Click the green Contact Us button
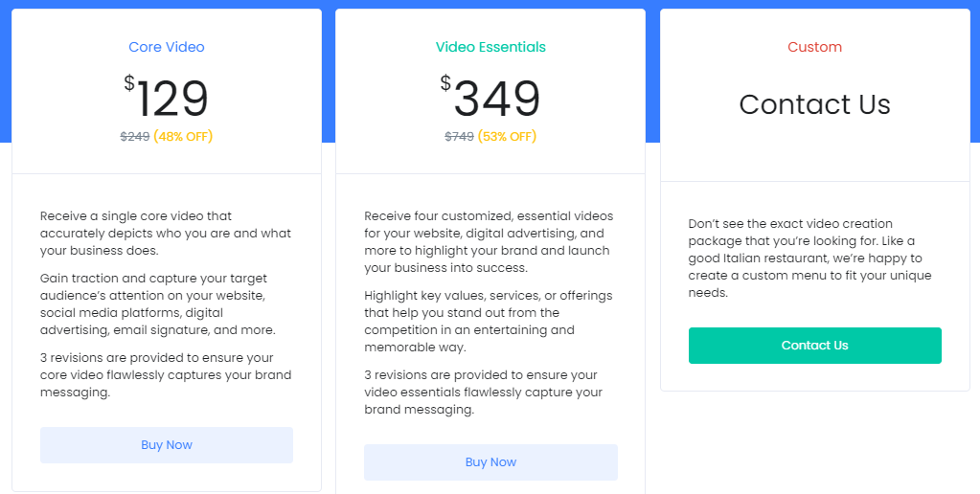Viewport: 980px width, 494px height. point(815,346)
